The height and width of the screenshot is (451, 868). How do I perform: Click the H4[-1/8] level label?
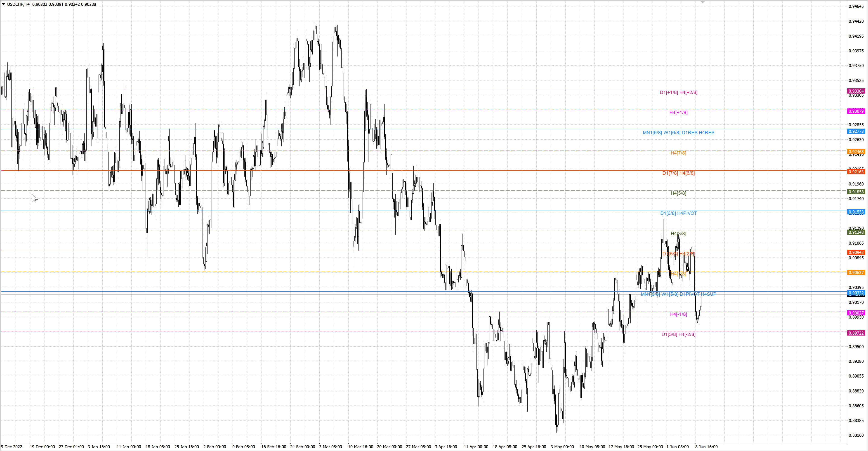[x=678, y=314]
